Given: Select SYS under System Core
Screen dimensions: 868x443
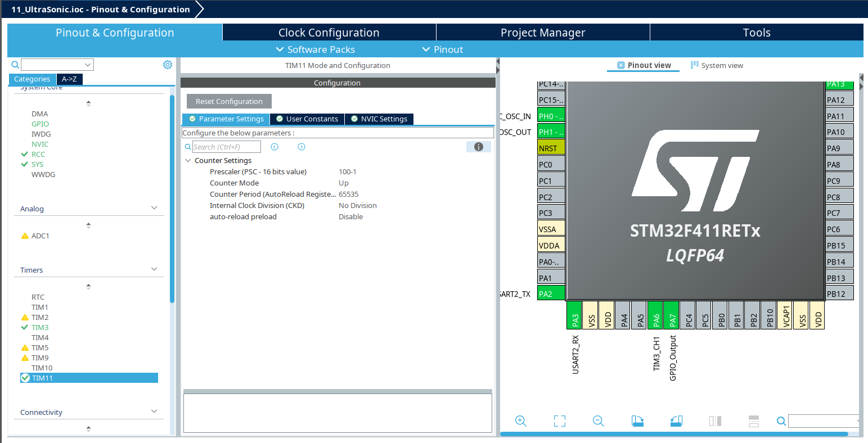Looking at the screenshot, I should pos(37,164).
